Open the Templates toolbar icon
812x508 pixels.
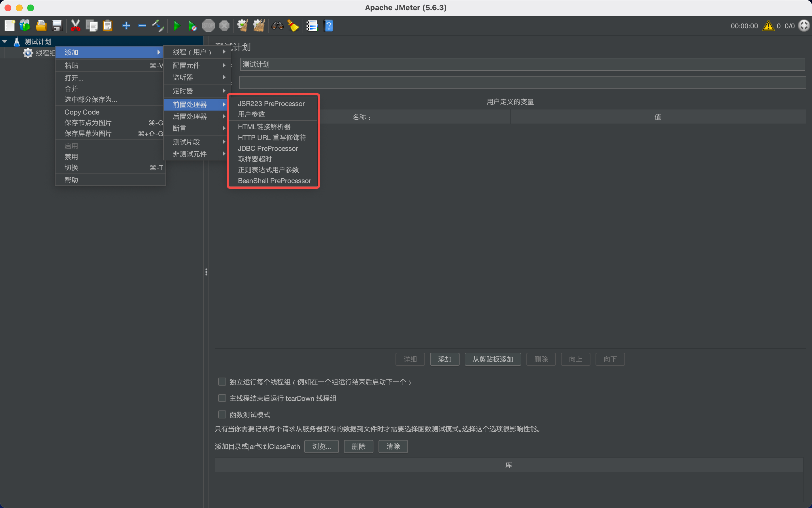coord(25,26)
